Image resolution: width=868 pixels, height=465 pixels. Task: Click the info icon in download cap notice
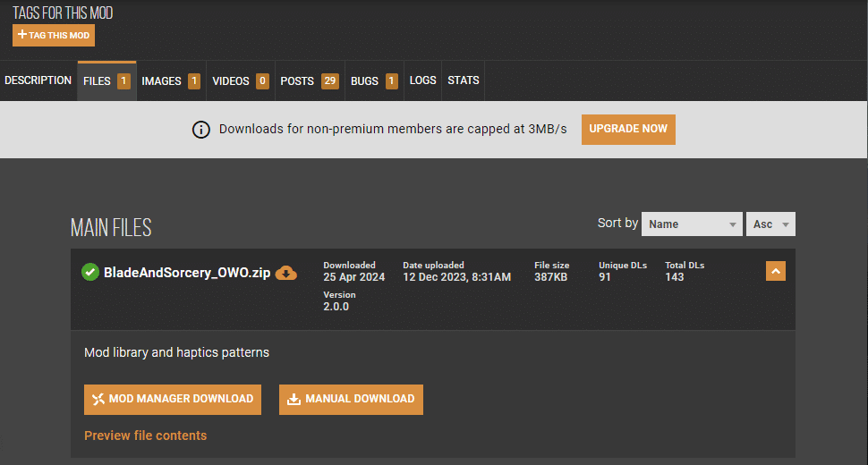tap(201, 130)
